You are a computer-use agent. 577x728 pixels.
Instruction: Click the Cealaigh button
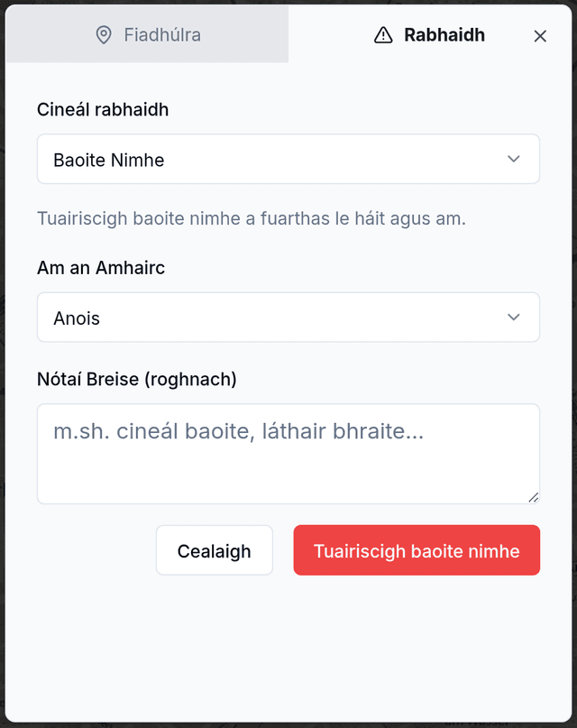(215, 550)
